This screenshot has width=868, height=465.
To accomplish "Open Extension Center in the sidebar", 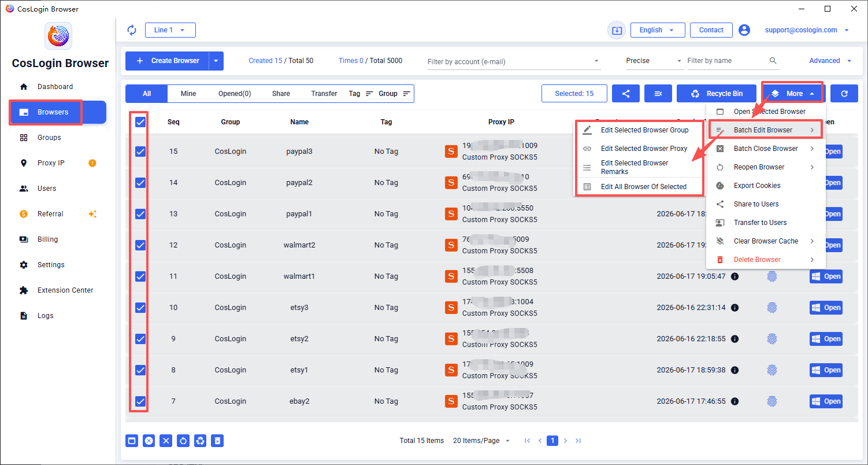I will point(57,290).
